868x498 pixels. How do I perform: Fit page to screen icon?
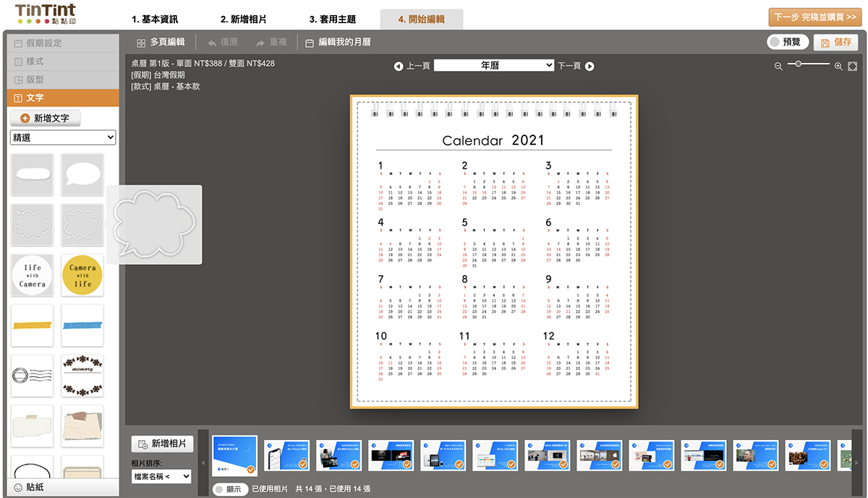tap(853, 66)
